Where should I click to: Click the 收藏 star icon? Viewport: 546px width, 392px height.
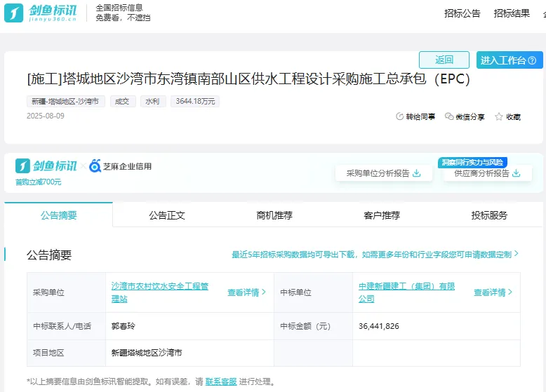(499, 117)
